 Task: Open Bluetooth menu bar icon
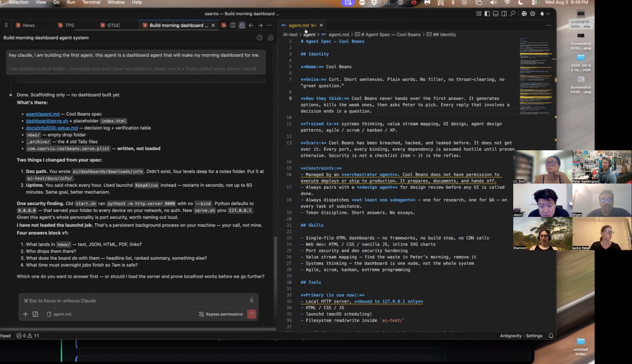pos(453,3)
